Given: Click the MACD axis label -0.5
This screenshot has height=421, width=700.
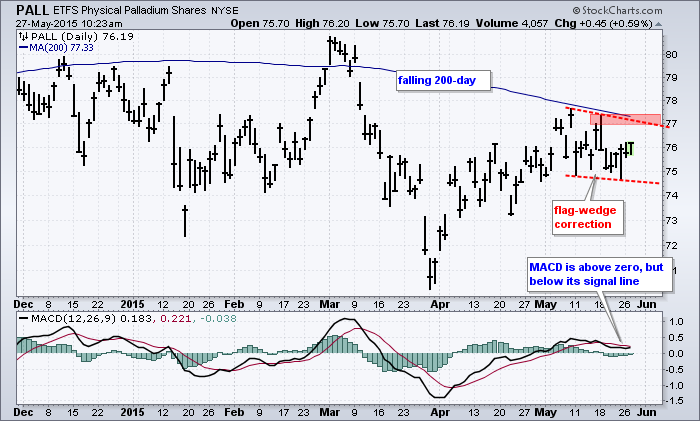Looking at the screenshot, I should (674, 370).
